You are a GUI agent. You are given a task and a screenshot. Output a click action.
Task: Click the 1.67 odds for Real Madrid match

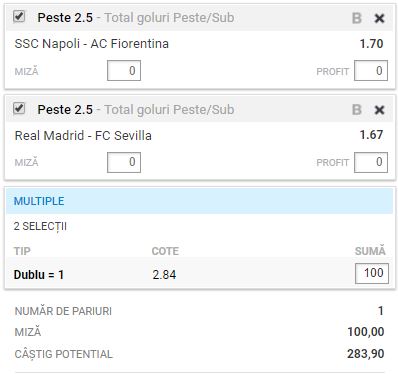[371, 135]
